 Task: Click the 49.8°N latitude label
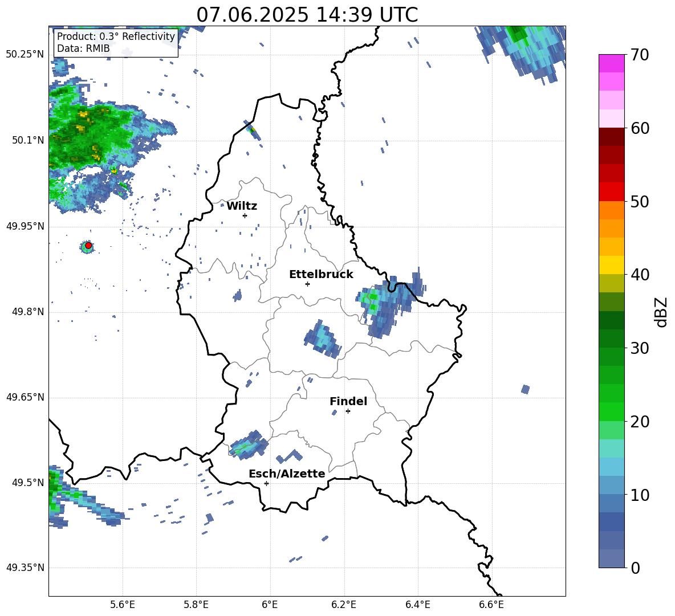coord(28,312)
